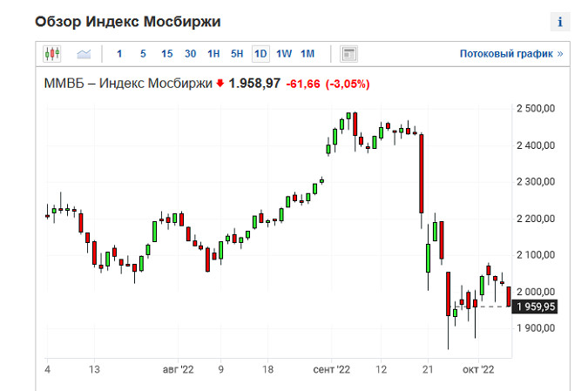The image size is (588, 391).
Task: Set the chart interval to 5 minutes
Action: (x=143, y=54)
